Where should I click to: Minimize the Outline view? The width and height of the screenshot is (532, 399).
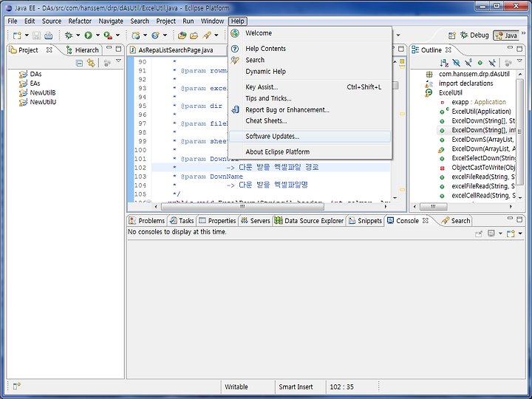pos(510,49)
